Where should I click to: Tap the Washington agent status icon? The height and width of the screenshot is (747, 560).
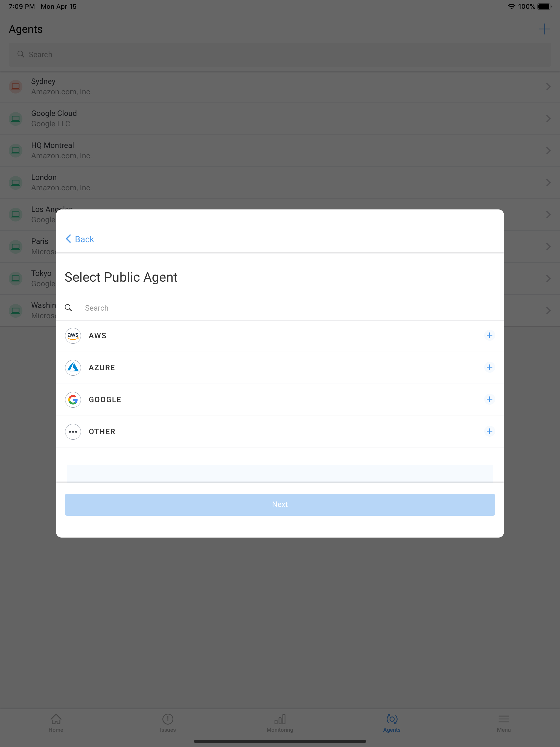(x=16, y=311)
